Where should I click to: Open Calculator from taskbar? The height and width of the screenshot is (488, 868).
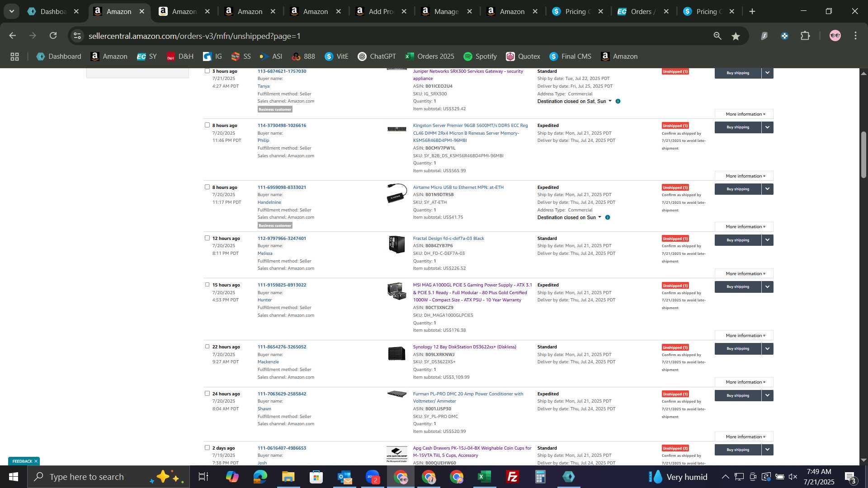pyautogui.click(x=541, y=477)
